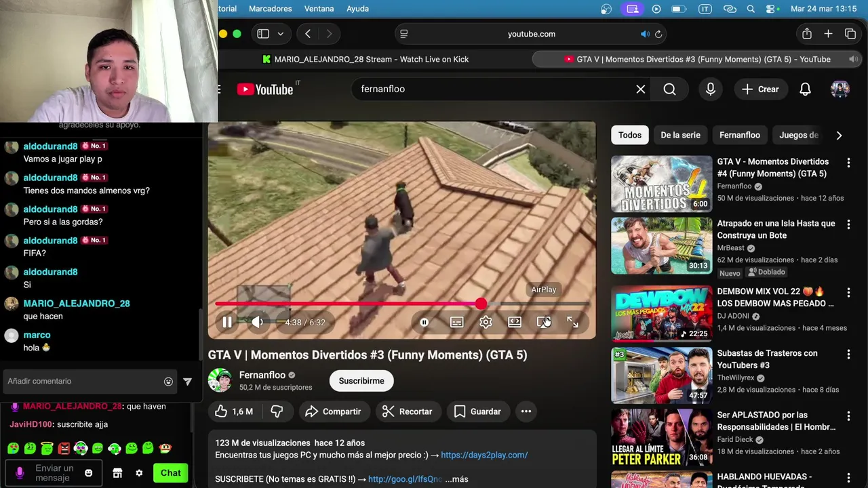Open YouTube notifications bell
Image resolution: width=868 pixels, height=488 pixels.
tap(805, 89)
